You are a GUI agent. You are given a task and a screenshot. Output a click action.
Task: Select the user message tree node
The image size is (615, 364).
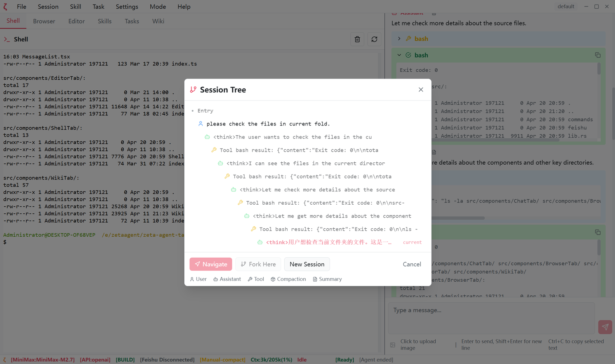(x=268, y=124)
